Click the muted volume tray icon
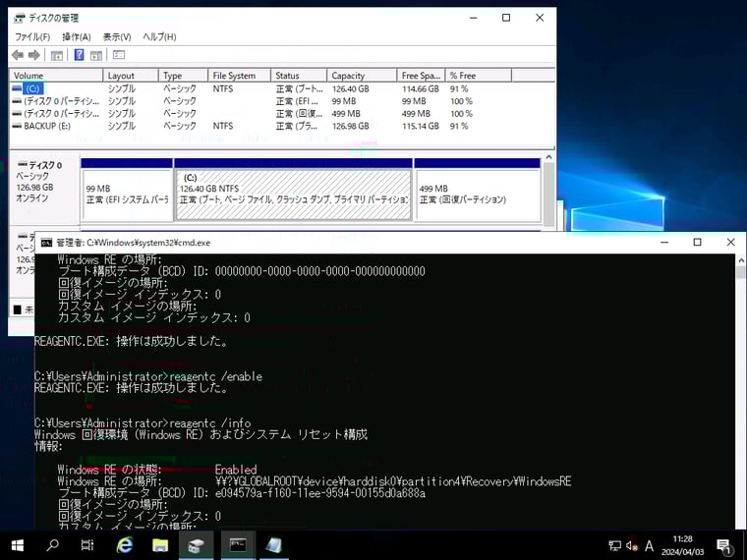The width and height of the screenshot is (747, 560). click(632, 545)
